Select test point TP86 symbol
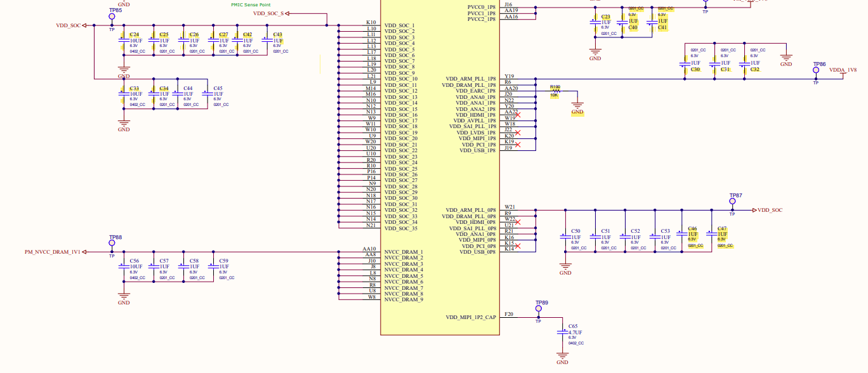868x373 pixels. coord(817,72)
